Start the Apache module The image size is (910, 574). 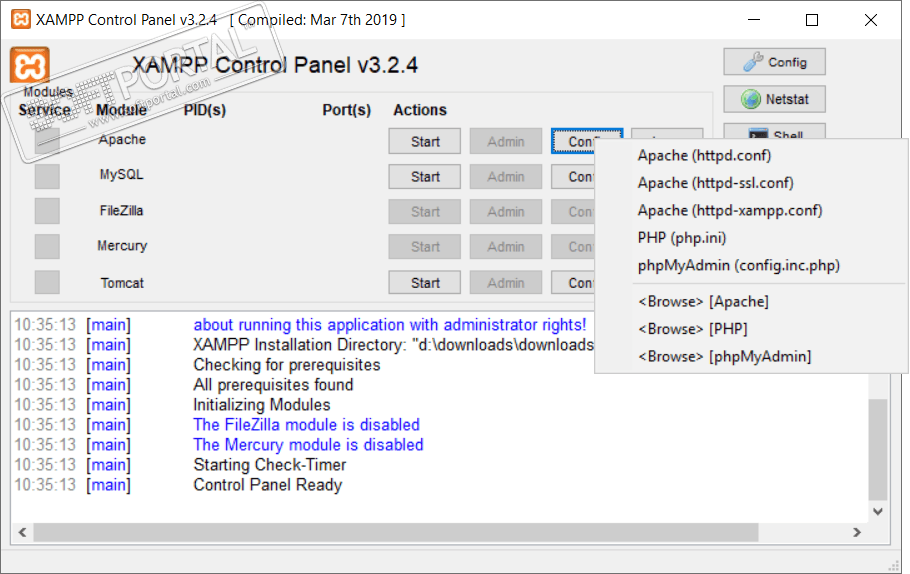point(425,142)
